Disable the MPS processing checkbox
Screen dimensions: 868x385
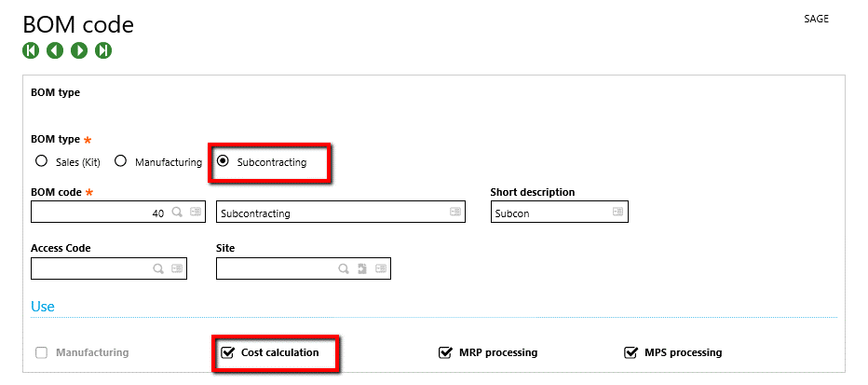(x=631, y=352)
